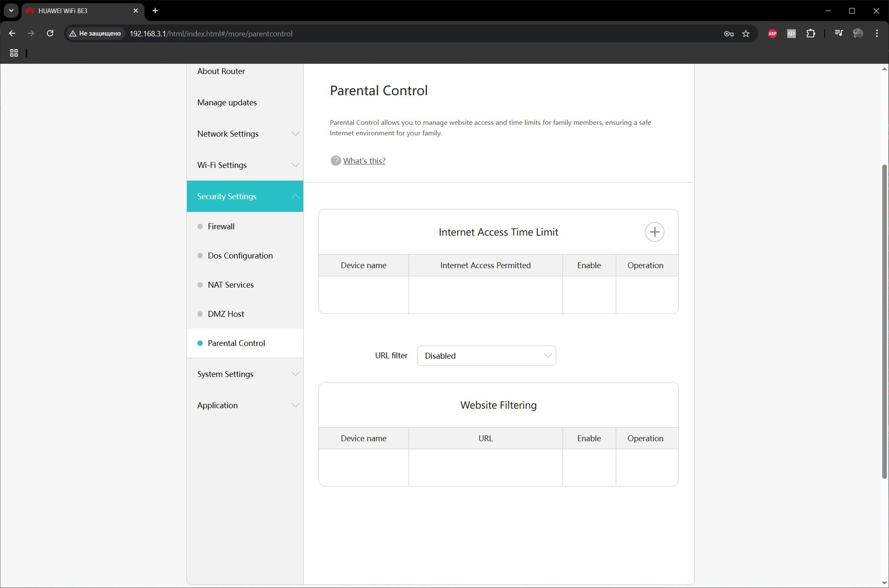Open the apps grid in bookmarks bar
Screen dimensions: 889x588
[14, 53]
